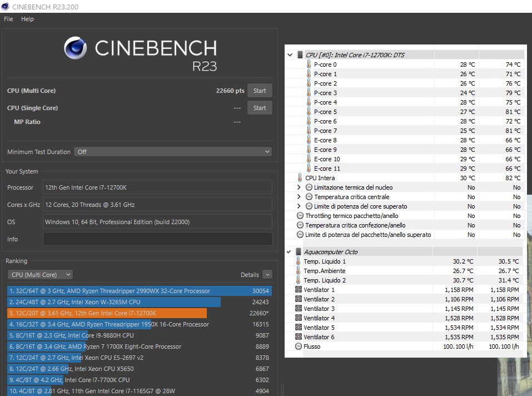Select the orange 12th Gen i7-12700K ranking row
The height and width of the screenshot is (396, 532).
[140, 313]
